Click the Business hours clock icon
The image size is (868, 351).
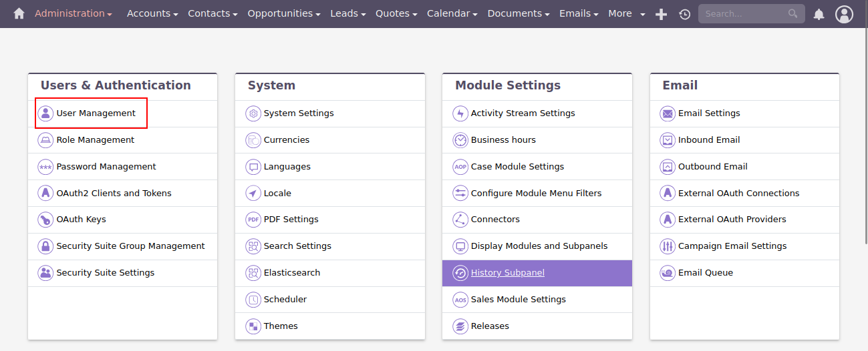point(460,140)
